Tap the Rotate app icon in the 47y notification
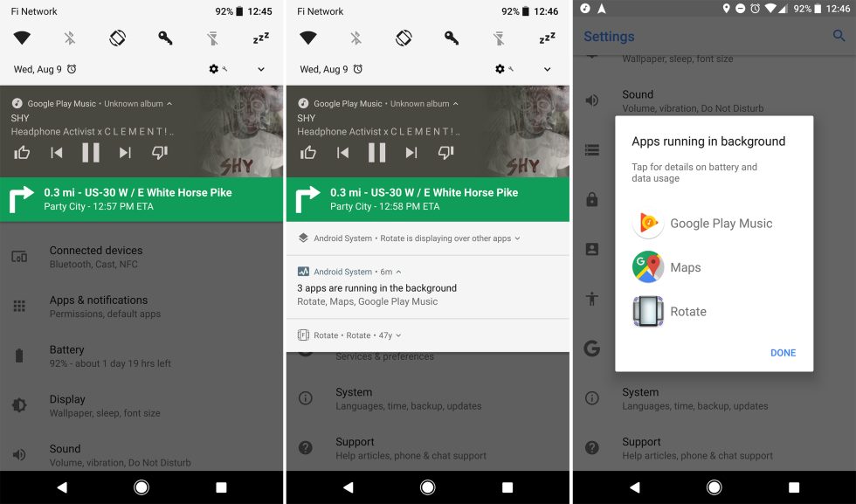 click(x=303, y=335)
